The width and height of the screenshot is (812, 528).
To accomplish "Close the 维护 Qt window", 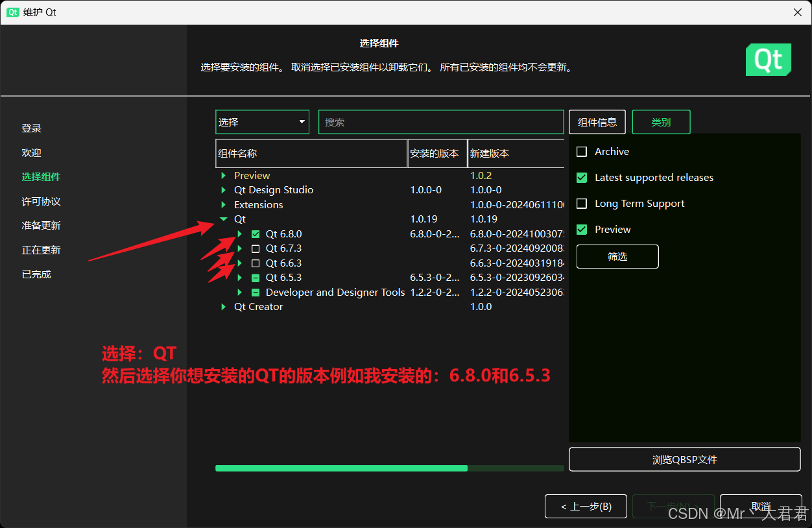I will tap(798, 12).
